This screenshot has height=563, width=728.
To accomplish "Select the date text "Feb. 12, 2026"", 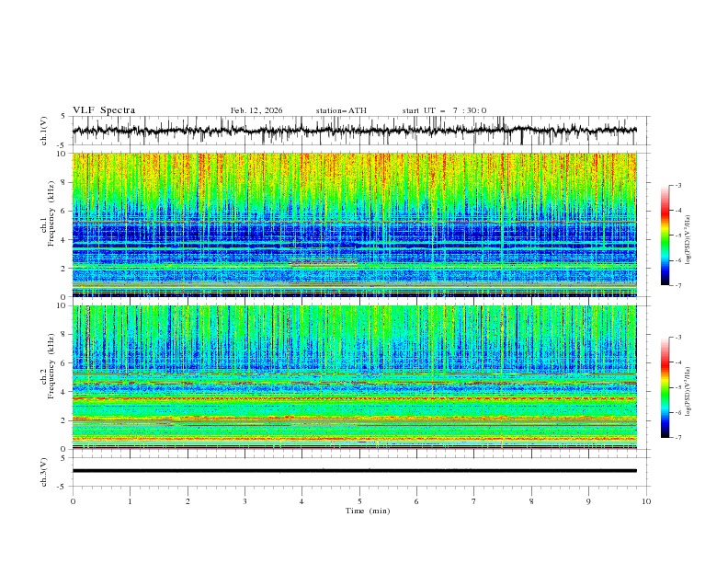I will 256,110.
